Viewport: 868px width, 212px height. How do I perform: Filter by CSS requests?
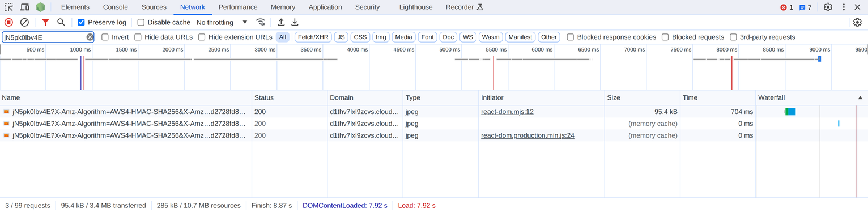click(x=360, y=37)
